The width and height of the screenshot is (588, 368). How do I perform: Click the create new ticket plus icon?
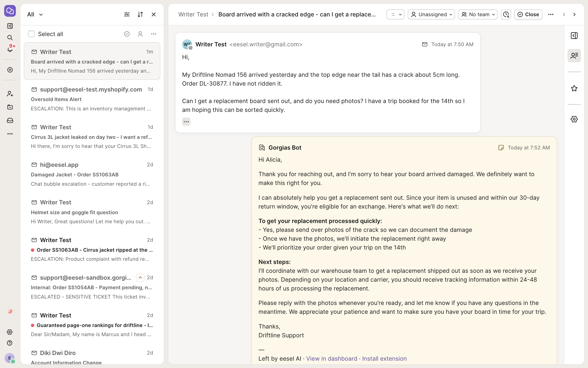pyautogui.click(x=10, y=70)
